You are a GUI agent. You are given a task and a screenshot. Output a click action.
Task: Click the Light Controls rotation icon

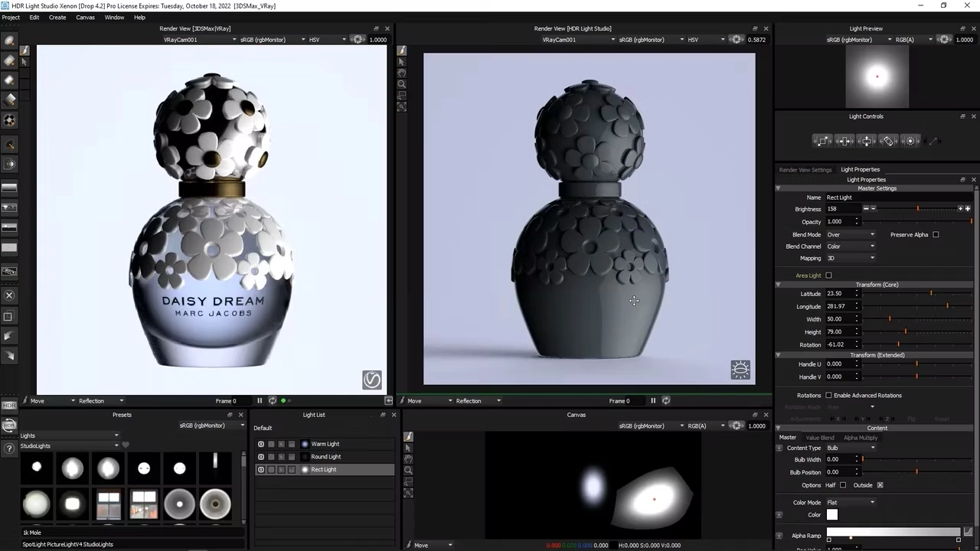(x=888, y=141)
